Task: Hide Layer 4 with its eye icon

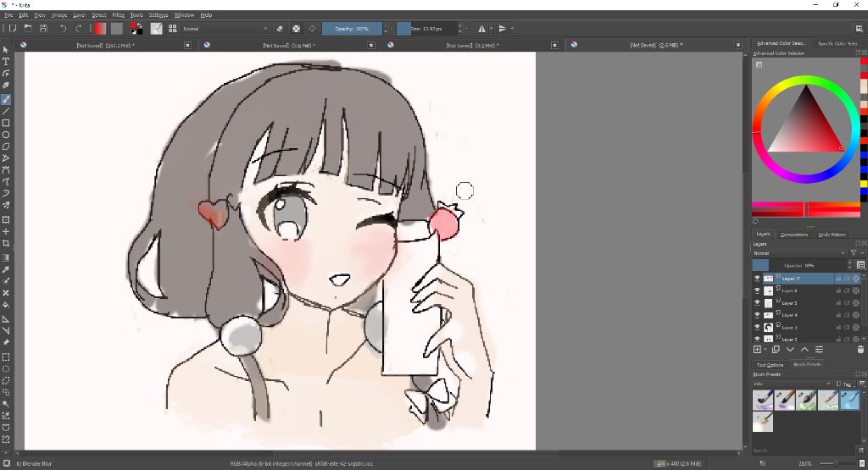Action: pos(757,315)
